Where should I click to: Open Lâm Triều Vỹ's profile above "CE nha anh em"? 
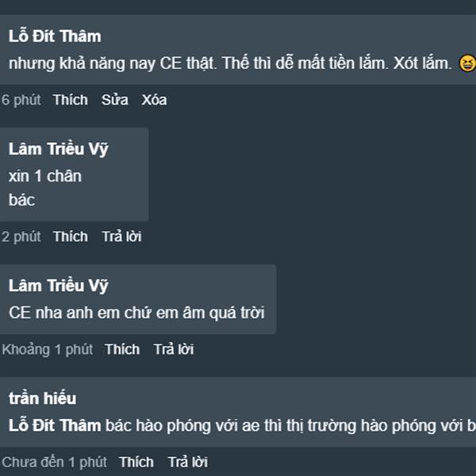(x=58, y=286)
